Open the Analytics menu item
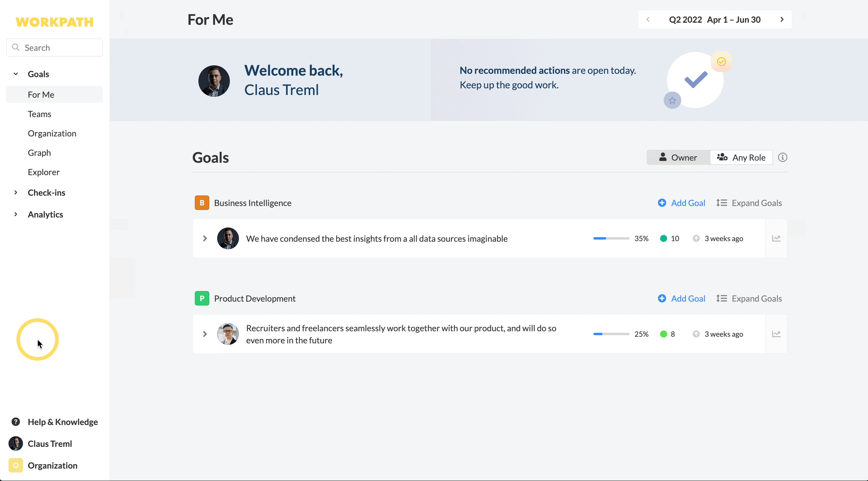The image size is (868, 481). (45, 214)
